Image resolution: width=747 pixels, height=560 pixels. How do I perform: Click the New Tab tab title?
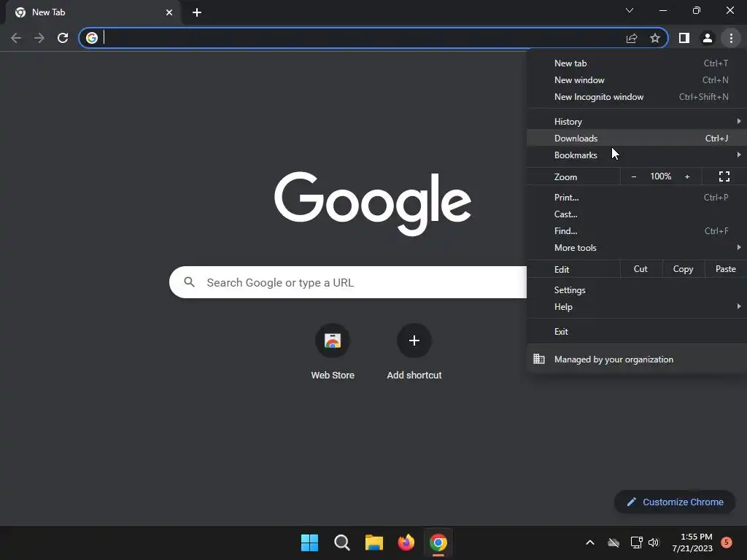click(x=49, y=12)
